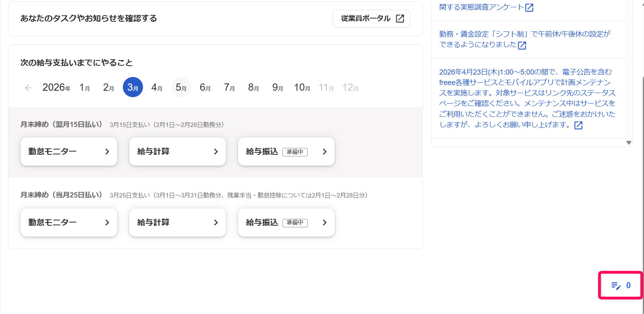This screenshot has width=644, height=314.
Task: Open 給与振込 for 当月25日払い
Action: (286, 223)
